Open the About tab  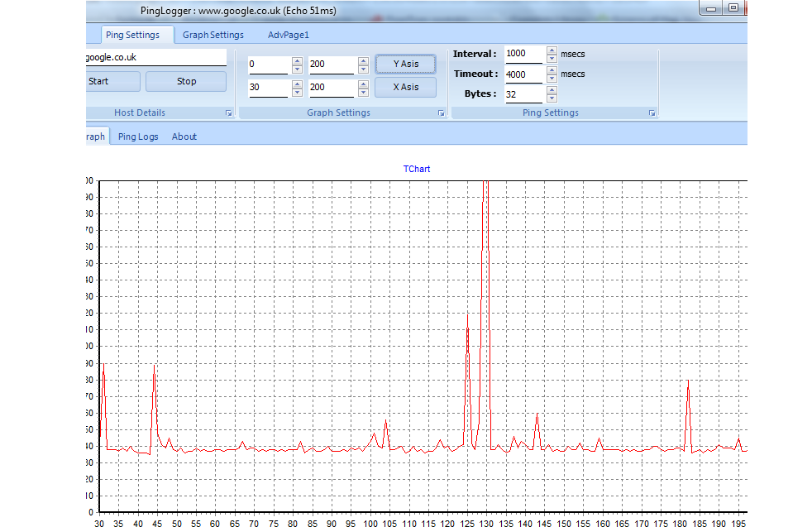coord(184,137)
